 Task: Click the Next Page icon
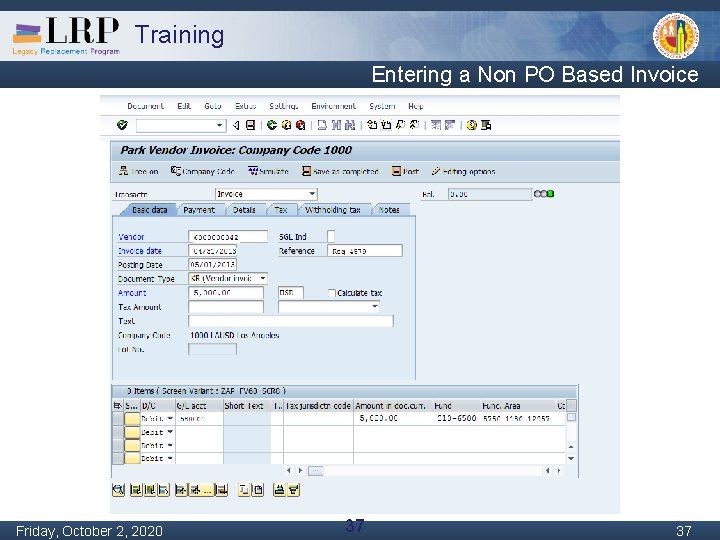[x=400, y=125]
